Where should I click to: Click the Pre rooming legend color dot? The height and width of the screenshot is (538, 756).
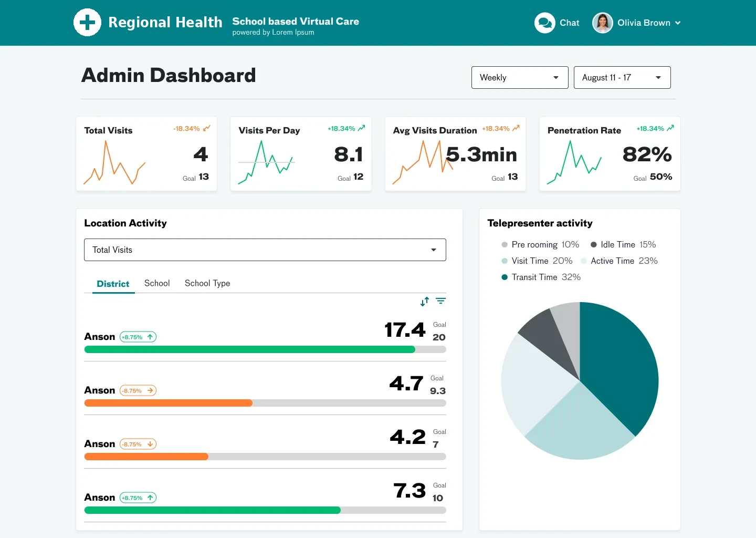coord(505,245)
